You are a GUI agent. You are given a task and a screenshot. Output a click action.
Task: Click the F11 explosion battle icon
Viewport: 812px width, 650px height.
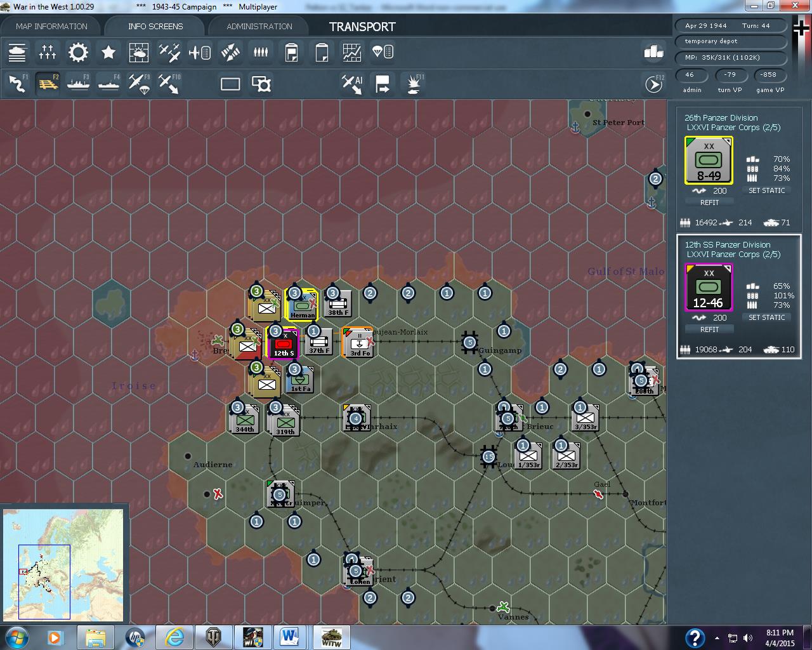point(414,84)
